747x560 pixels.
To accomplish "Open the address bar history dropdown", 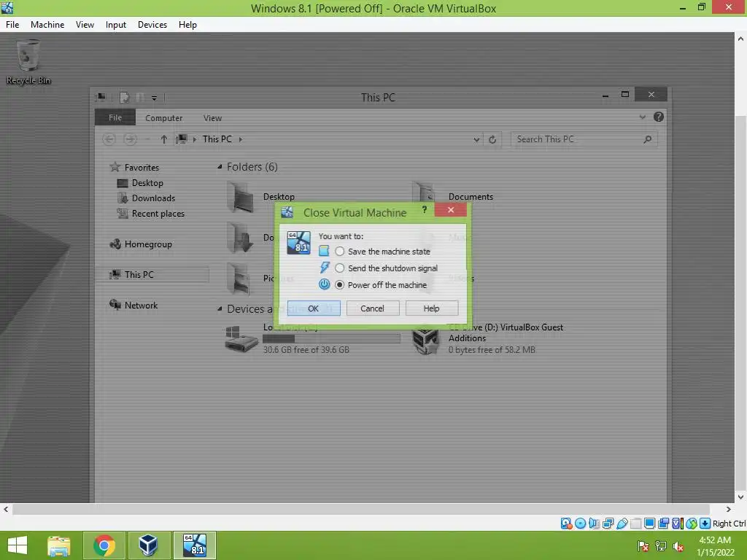I will (476, 139).
